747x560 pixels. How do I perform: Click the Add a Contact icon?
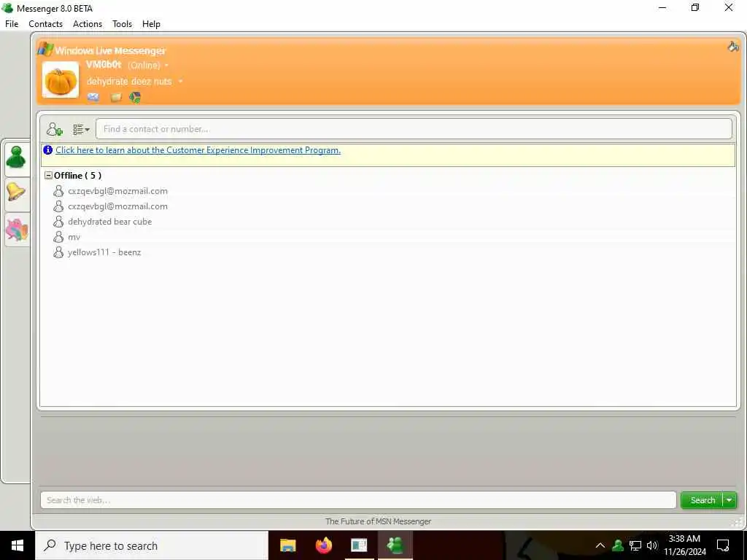point(54,129)
